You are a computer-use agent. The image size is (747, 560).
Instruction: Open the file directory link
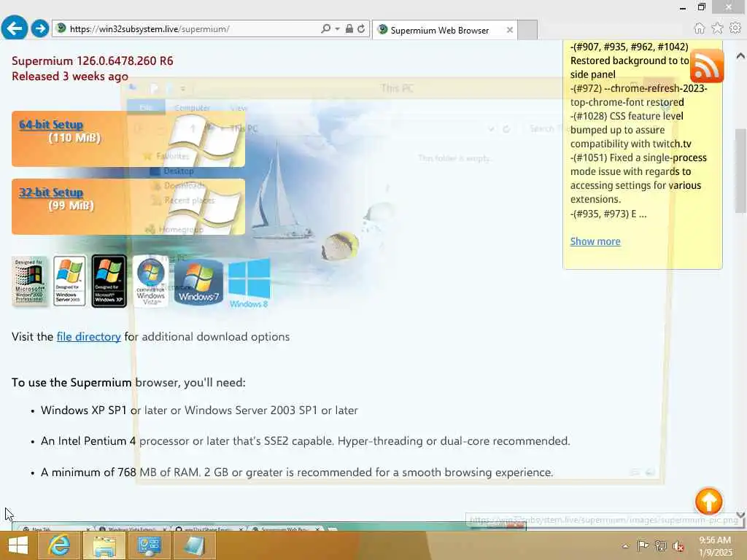click(x=88, y=337)
